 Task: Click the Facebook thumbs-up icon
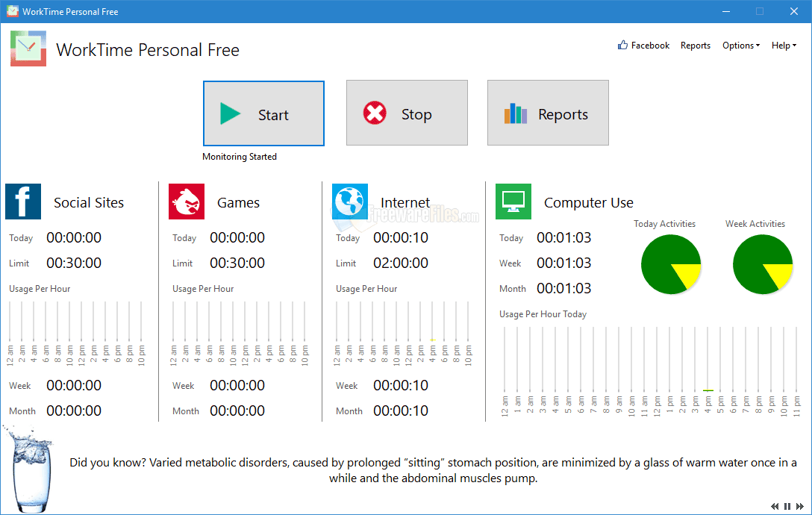point(622,45)
